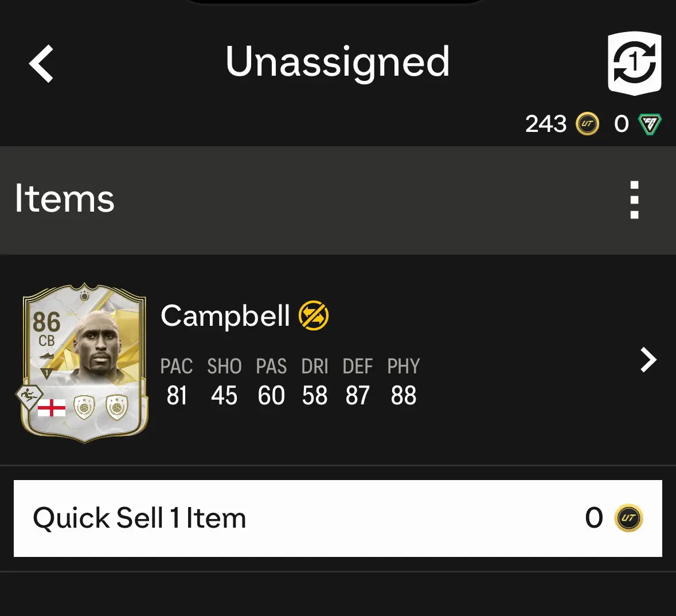Screen dimensions: 676x616
Task: Tap the England flag on the card
Action: click(x=52, y=408)
